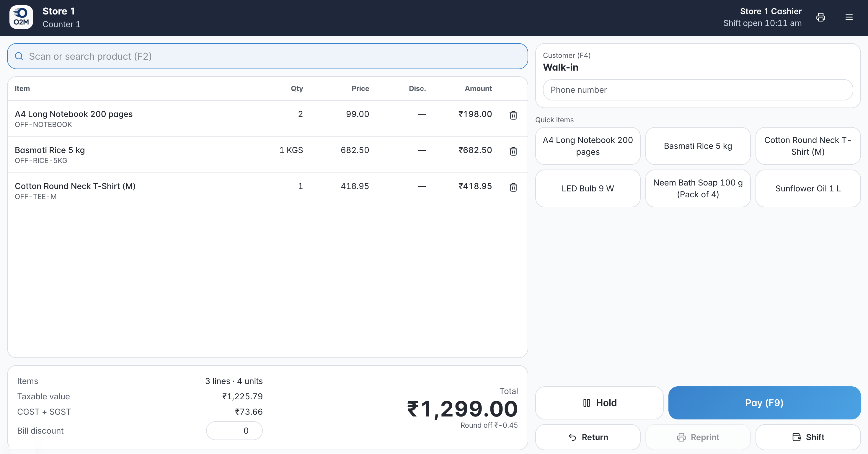The width and height of the screenshot is (868, 454).
Task: Click the discount dash in the Rice row
Action: coord(422,150)
